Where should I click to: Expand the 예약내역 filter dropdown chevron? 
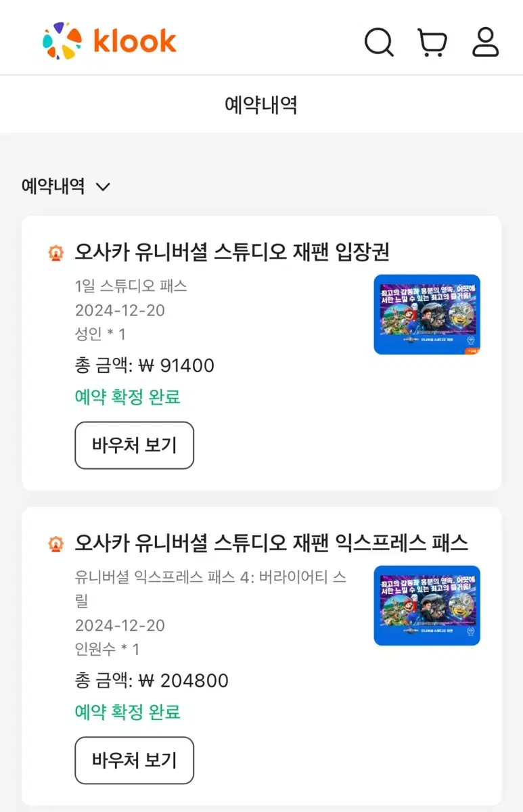click(x=103, y=187)
